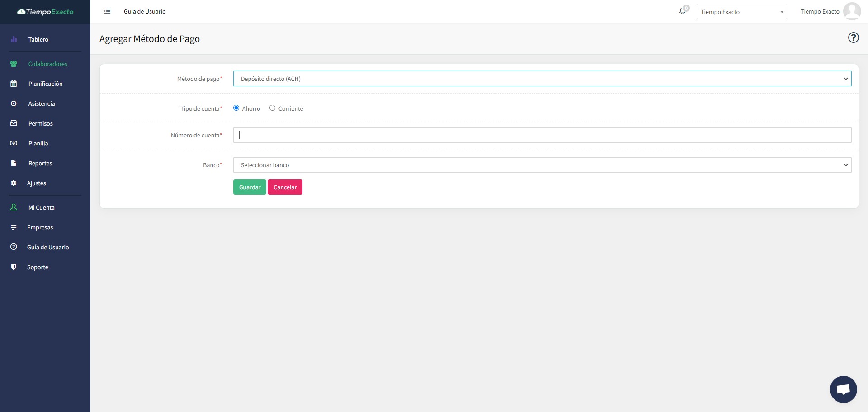
Task: Go to Colaboradores section
Action: (48, 64)
